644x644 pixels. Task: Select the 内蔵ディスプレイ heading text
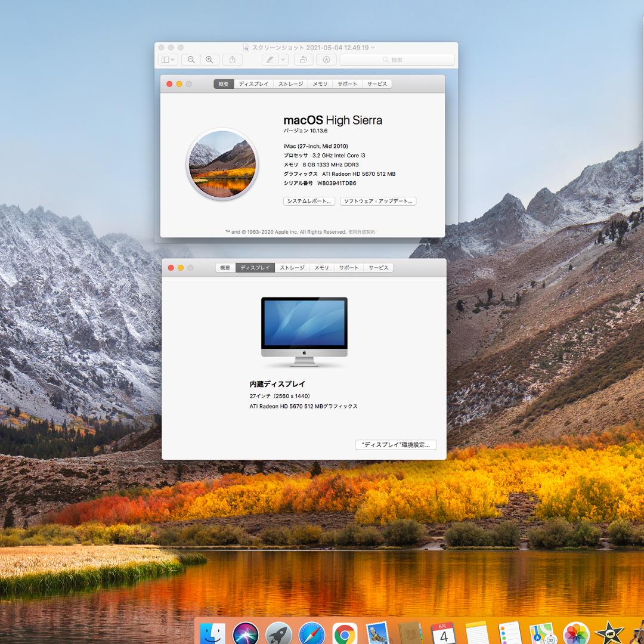[277, 384]
